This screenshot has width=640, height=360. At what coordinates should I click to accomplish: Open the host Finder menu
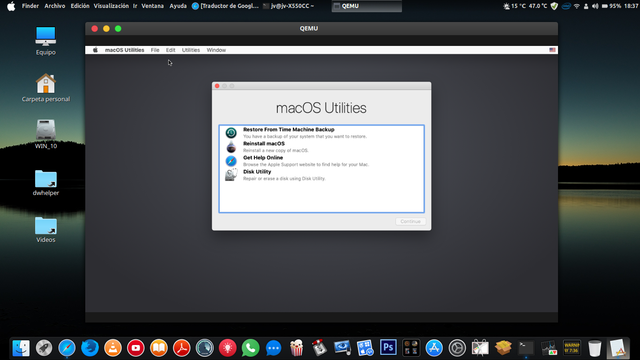pos(30,6)
